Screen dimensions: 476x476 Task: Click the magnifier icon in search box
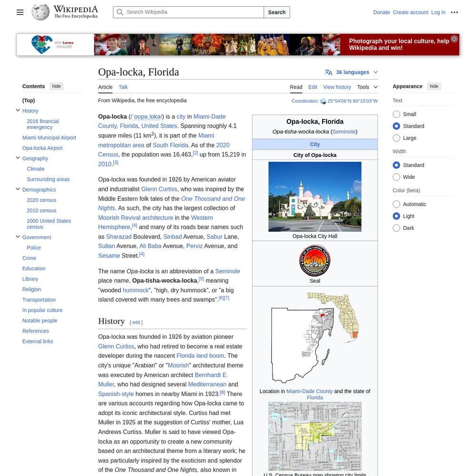[x=120, y=12]
